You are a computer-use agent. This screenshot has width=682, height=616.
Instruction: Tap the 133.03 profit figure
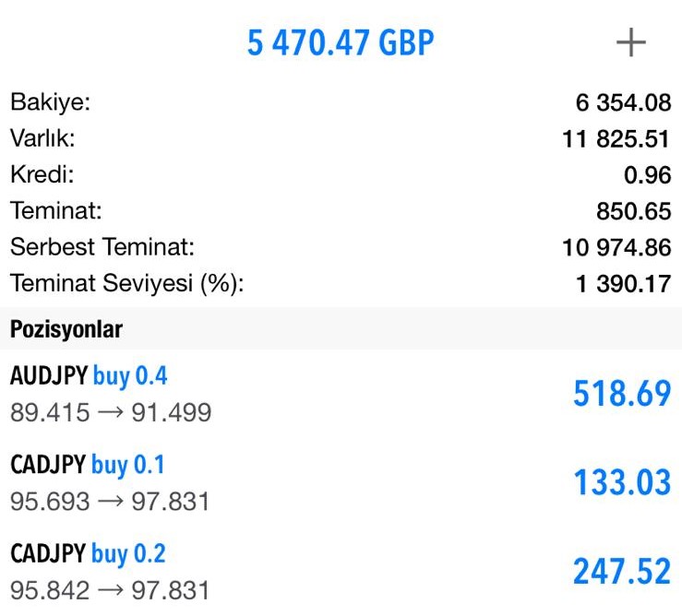click(621, 482)
